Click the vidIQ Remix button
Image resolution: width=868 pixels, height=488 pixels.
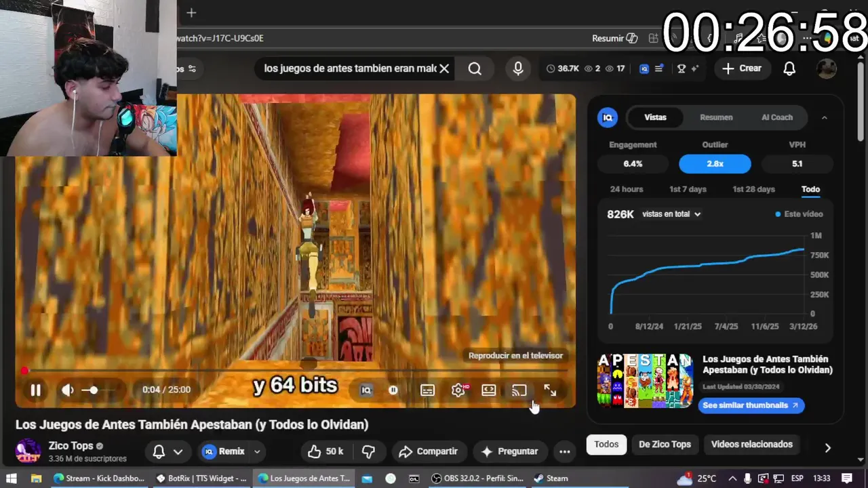point(224,451)
